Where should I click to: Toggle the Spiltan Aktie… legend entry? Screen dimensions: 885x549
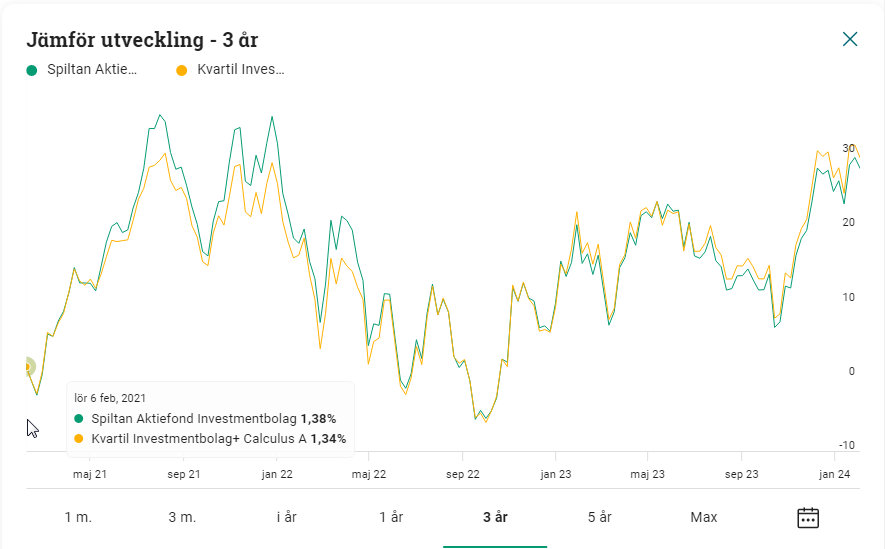click(92, 70)
